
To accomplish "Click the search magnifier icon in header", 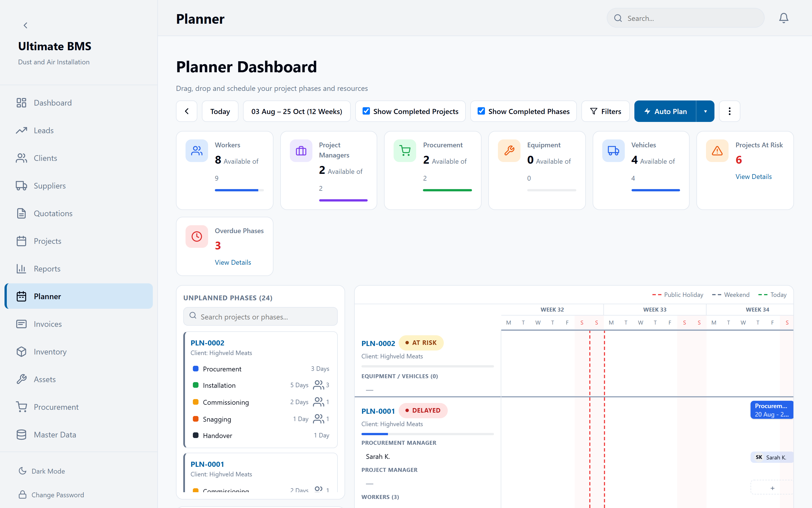I will coord(618,18).
